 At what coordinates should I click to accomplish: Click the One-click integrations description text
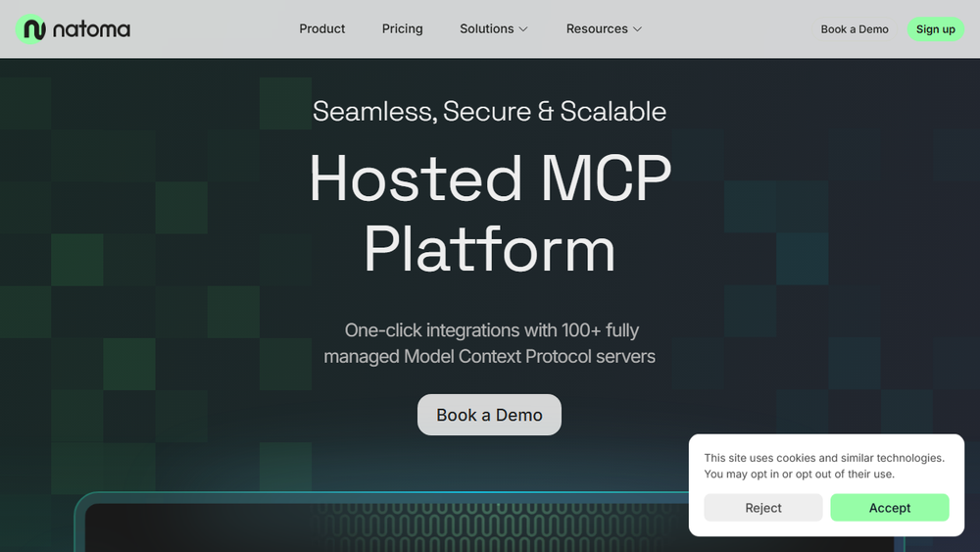tap(489, 343)
